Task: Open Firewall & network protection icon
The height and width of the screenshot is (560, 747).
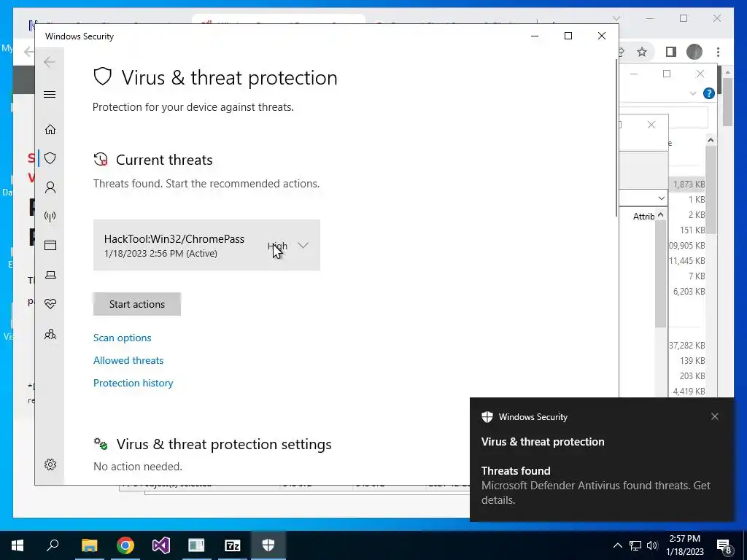Action: (50, 217)
